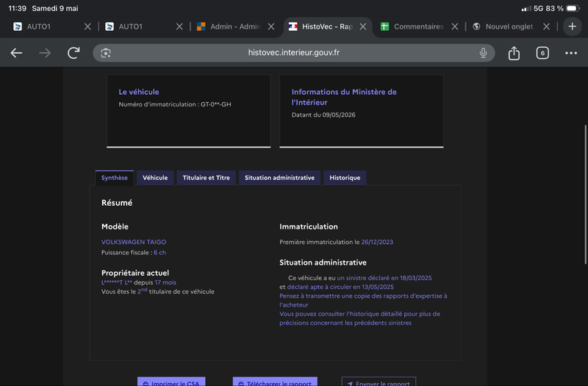This screenshot has height=386, width=588.
Task: Switch to the Commentaires browser tab
Action: [x=418, y=26]
